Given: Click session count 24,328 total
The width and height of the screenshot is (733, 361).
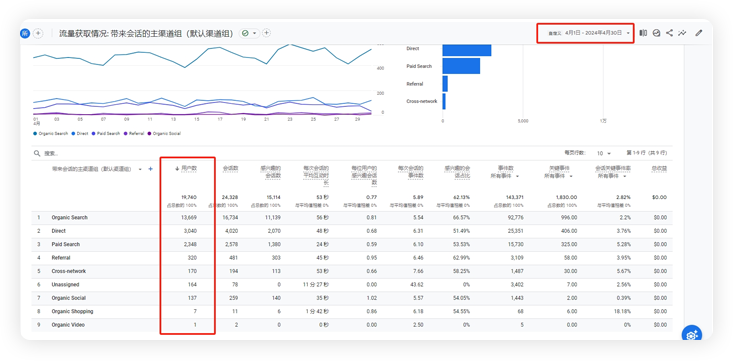Looking at the screenshot, I should pyautogui.click(x=230, y=197).
